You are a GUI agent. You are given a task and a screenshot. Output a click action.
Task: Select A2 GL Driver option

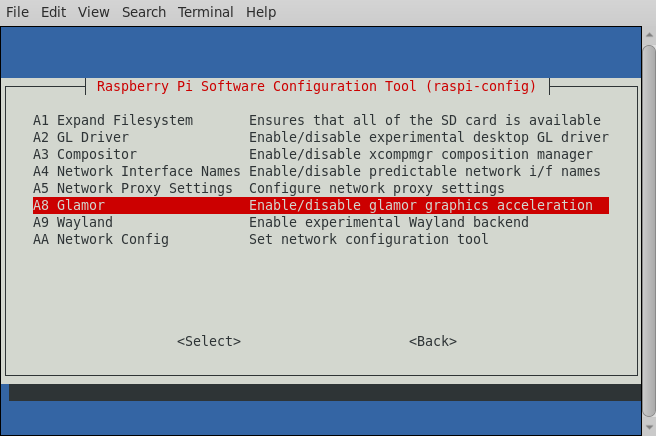pyautogui.click(x=321, y=137)
